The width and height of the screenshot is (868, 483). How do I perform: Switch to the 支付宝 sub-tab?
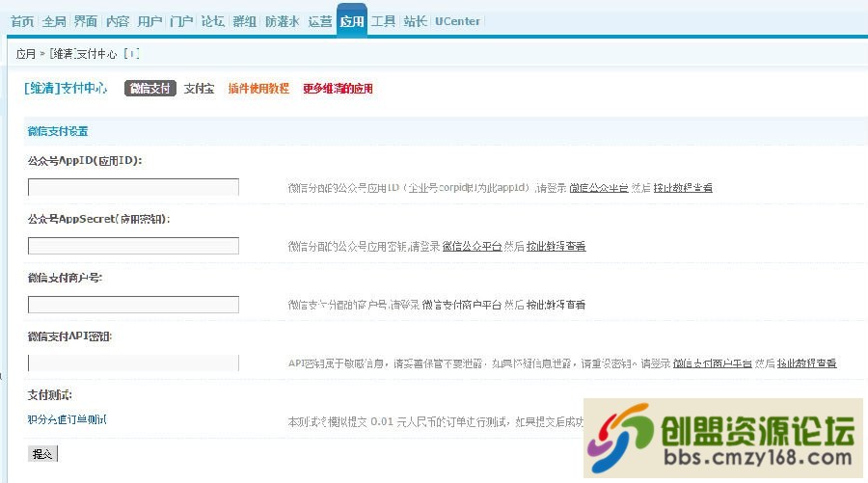point(200,89)
